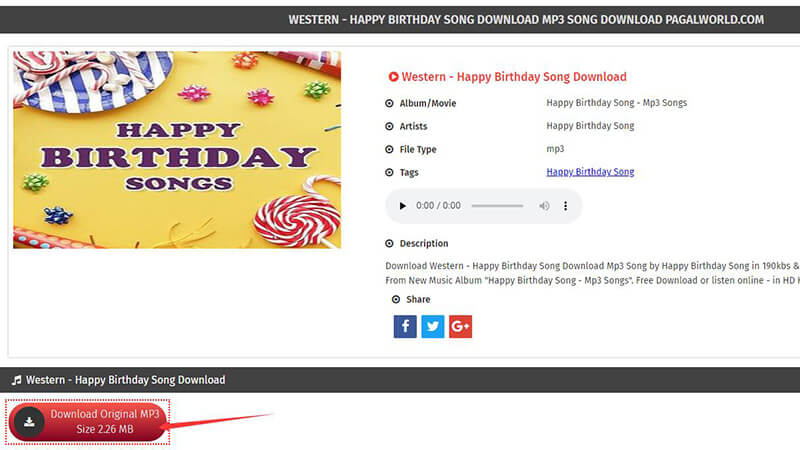Share on Google Plus

click(x=460, y=327)
